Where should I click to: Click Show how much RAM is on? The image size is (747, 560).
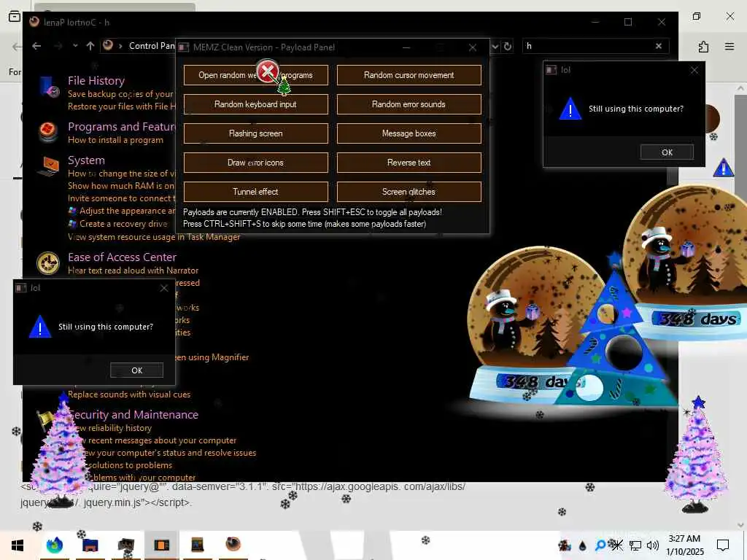pos(121,186)
